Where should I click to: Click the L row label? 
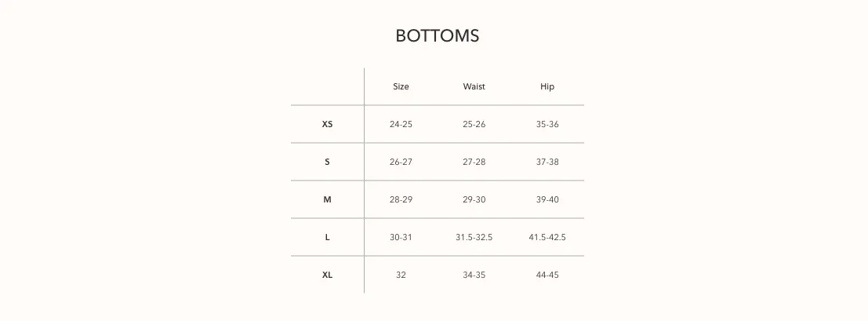coord(327,237)
